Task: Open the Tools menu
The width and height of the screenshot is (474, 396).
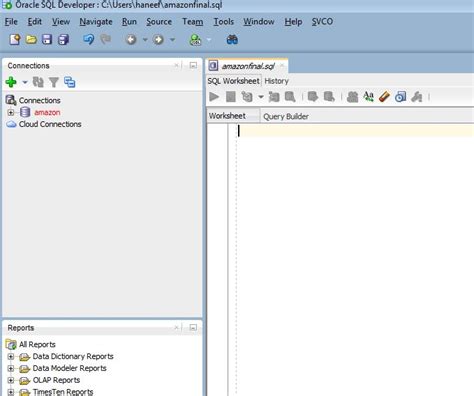Action: pos(223,22)
